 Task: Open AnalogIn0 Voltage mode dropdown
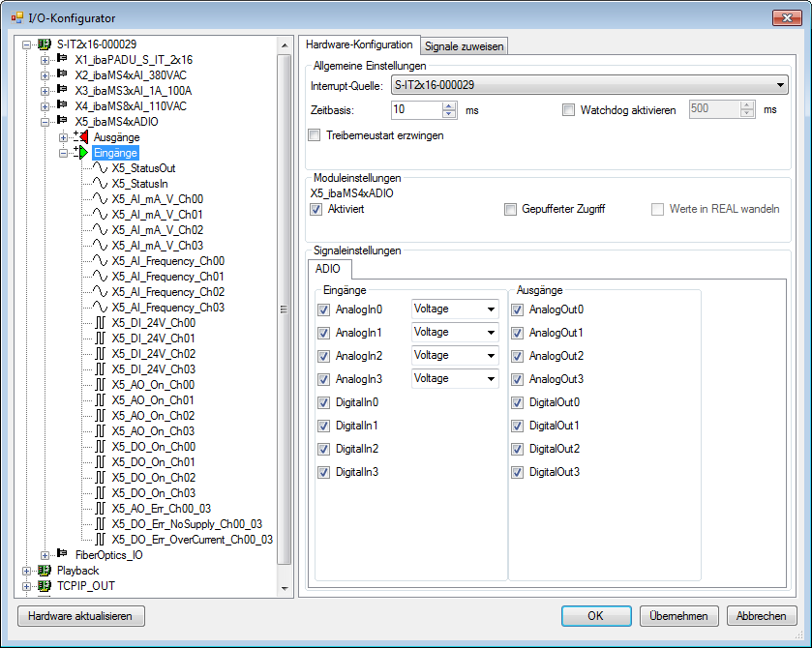492,309
